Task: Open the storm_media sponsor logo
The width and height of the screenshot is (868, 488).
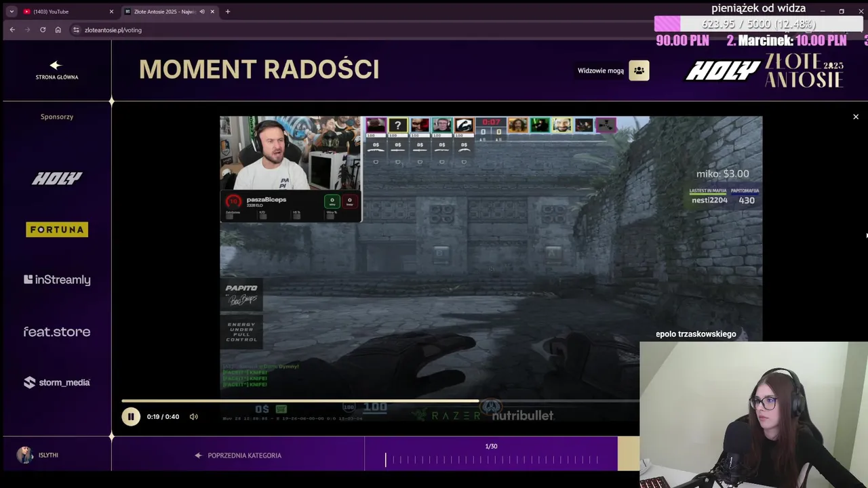Action: 57,382
